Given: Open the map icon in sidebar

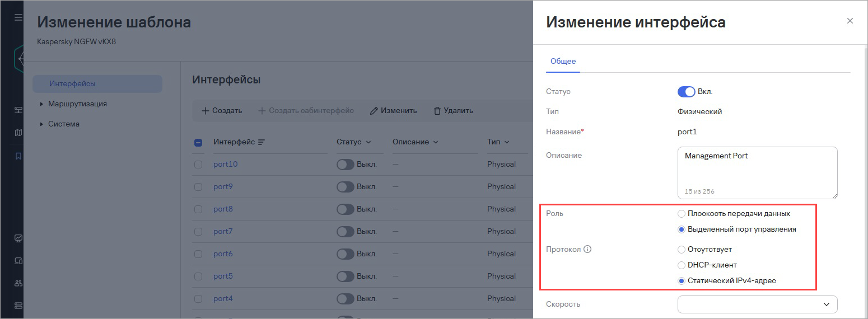Looking at the screenshot, I should point(18,133).
